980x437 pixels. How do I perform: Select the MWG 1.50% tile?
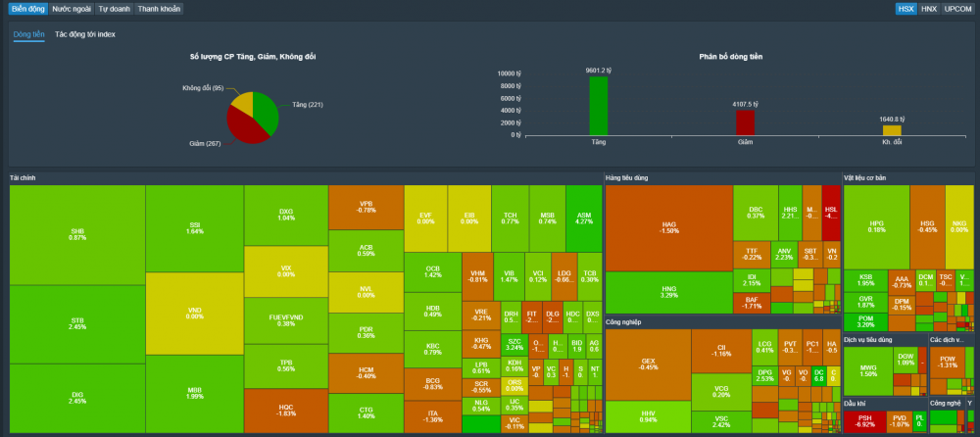(867, 371)
